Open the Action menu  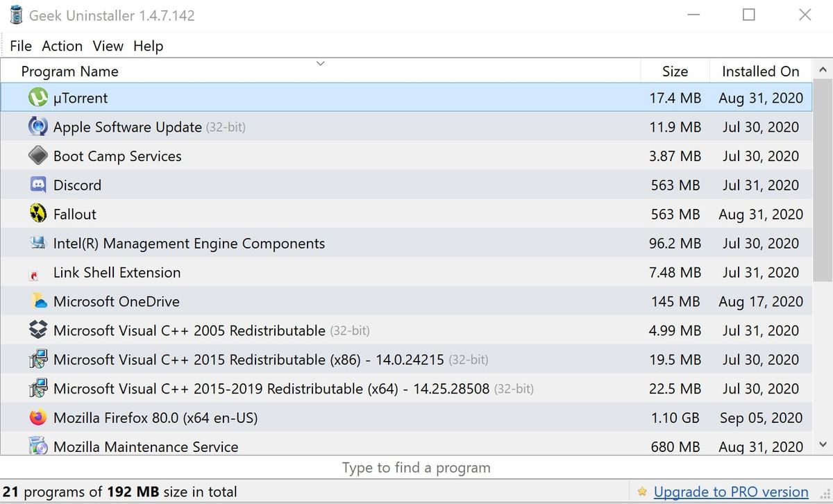62,46
